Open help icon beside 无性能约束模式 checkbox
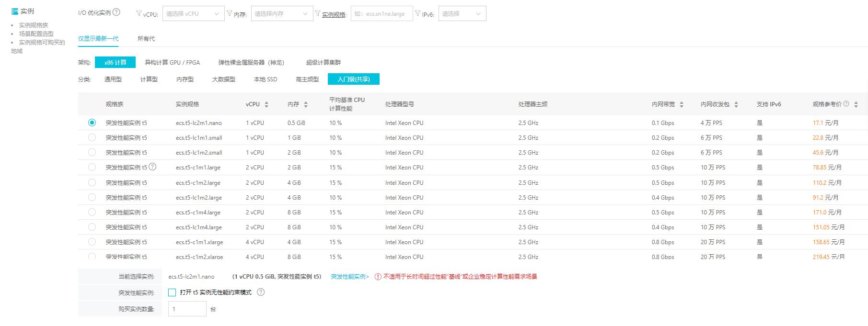 tap(261, 292)
